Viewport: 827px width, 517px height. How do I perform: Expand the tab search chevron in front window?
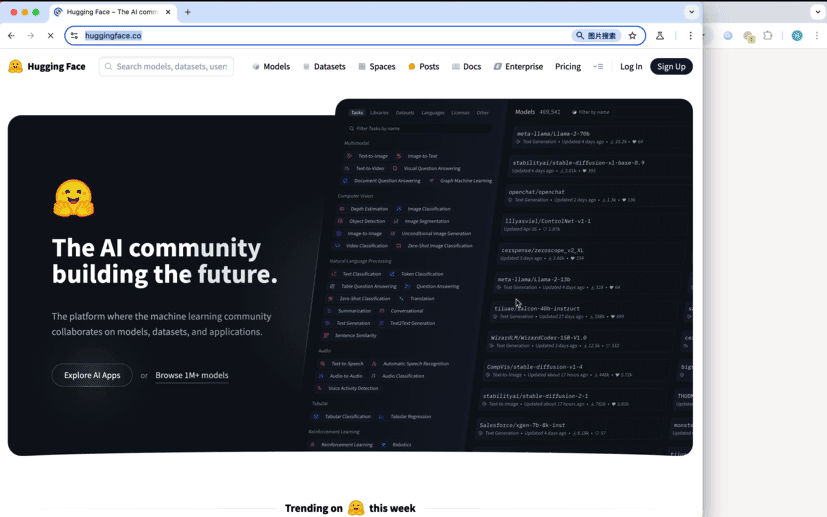click(x=691, y=12)
